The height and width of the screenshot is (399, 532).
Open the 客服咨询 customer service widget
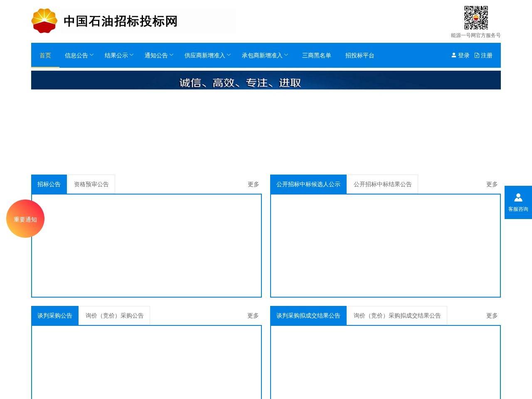pyautogui.click(x=518, y=202)
